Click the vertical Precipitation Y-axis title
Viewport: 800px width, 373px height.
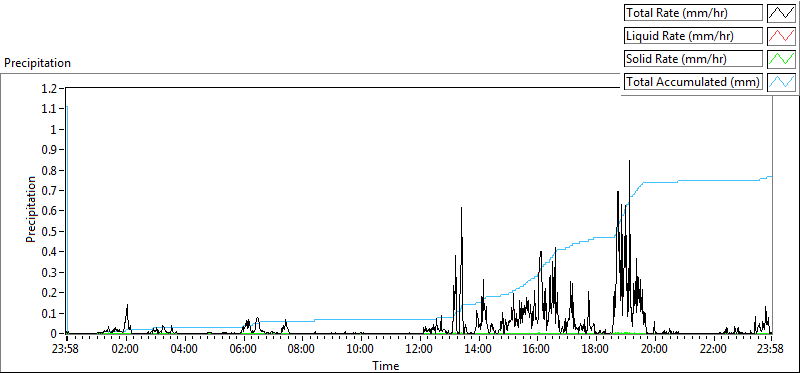click(31, 209)
